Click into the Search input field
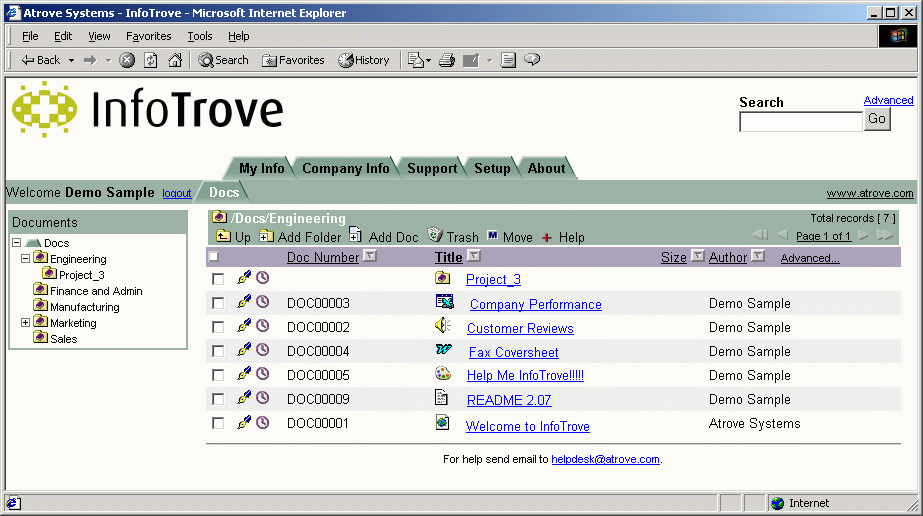This screenshot has width=923, height=516. click(x=801, y=122)
